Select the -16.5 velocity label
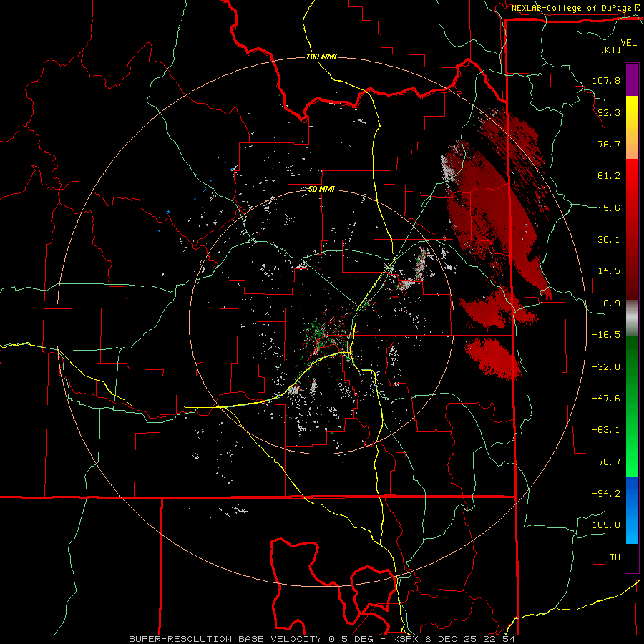 point(606,335)
